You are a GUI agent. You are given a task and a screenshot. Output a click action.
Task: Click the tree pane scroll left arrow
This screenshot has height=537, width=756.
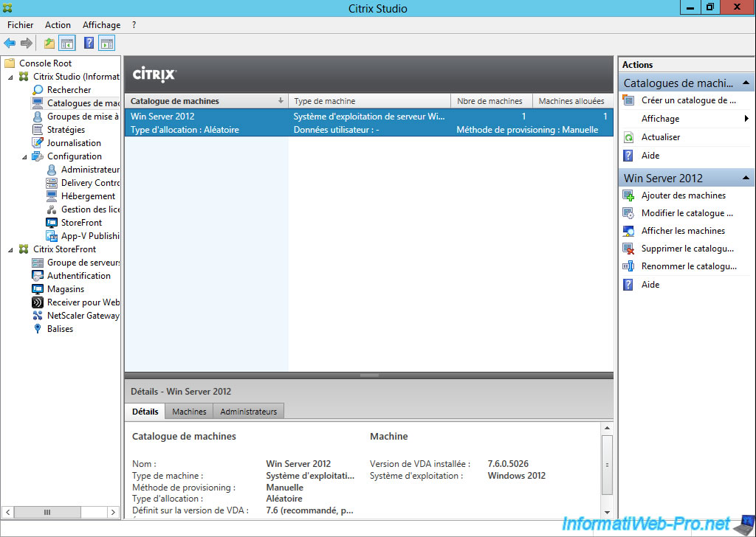pyautogui.click(x=8, y=512)
